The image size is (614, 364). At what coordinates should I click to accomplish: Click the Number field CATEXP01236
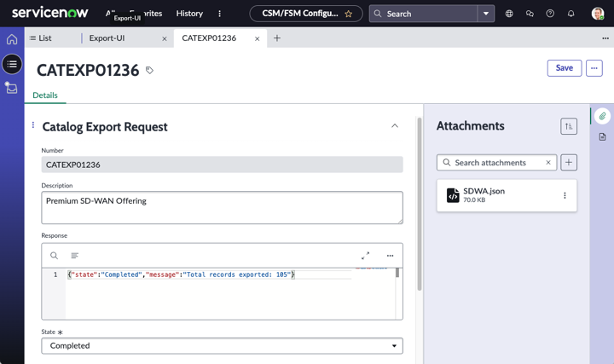coord(222,165)
